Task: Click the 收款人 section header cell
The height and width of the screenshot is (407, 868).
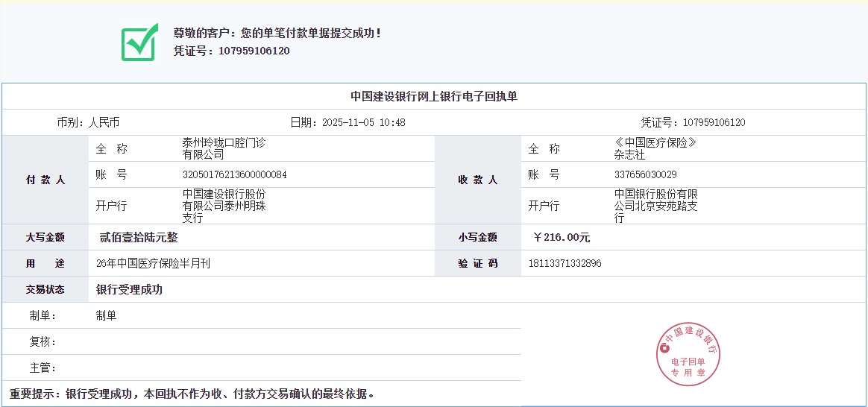Action: (x=477, y=180)
